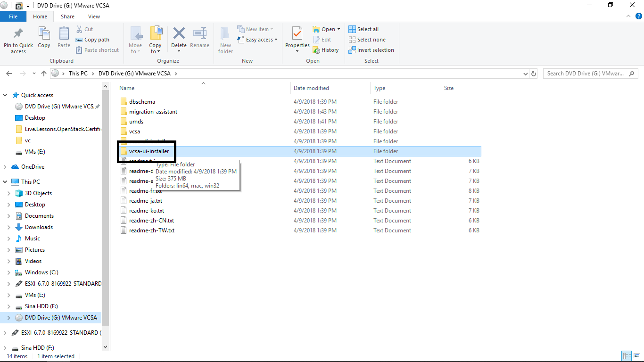Click Select all in the ribbon
The height and width of the screenshot is (362, 644).
pos(363,29)
